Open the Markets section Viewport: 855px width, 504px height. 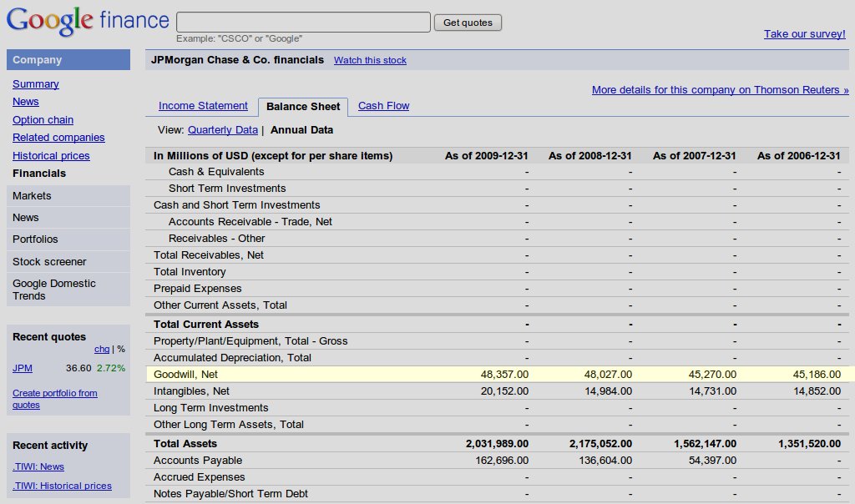(68, 195)
